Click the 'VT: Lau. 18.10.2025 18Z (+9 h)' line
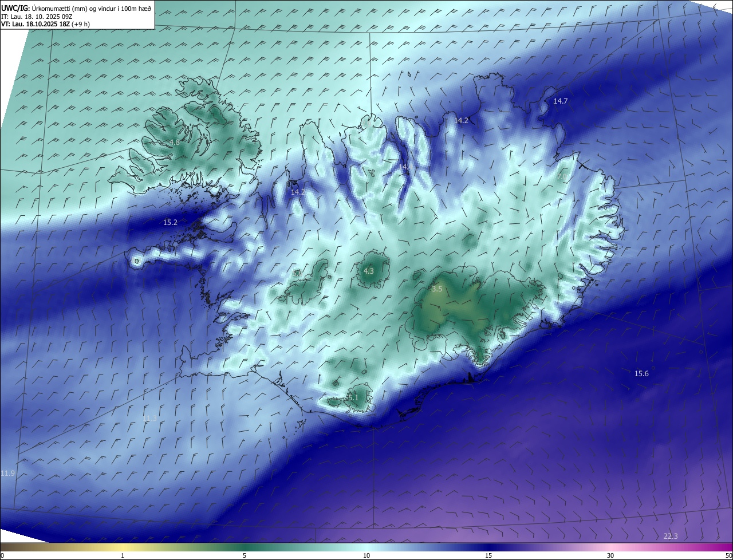Image resolution: width=733 pixels, height=560 pixels. pos(45,24)
